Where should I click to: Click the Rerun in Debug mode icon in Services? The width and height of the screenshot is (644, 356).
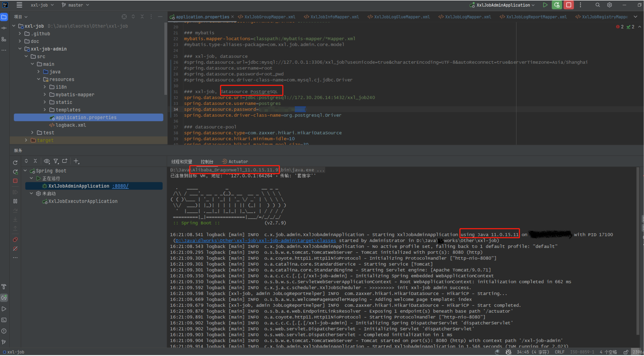click(15, 172)
